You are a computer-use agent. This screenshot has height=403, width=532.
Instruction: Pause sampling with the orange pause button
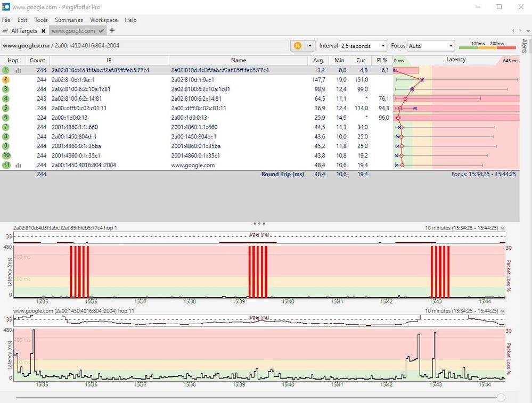click(297, 46)
